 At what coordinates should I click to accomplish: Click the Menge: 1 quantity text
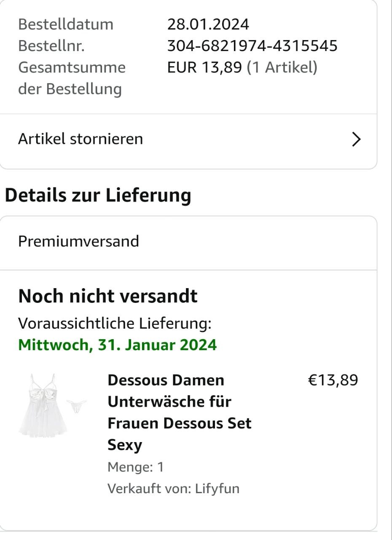click(x=136, y=467)
